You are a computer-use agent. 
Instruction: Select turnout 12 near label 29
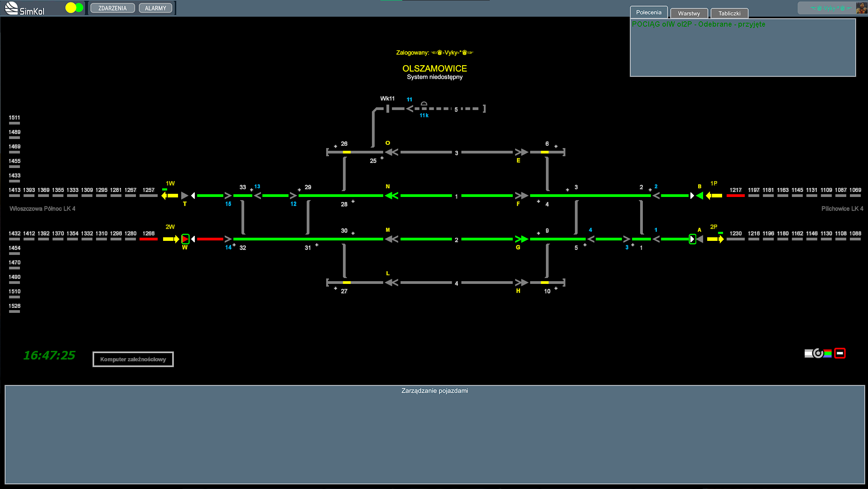293,196
